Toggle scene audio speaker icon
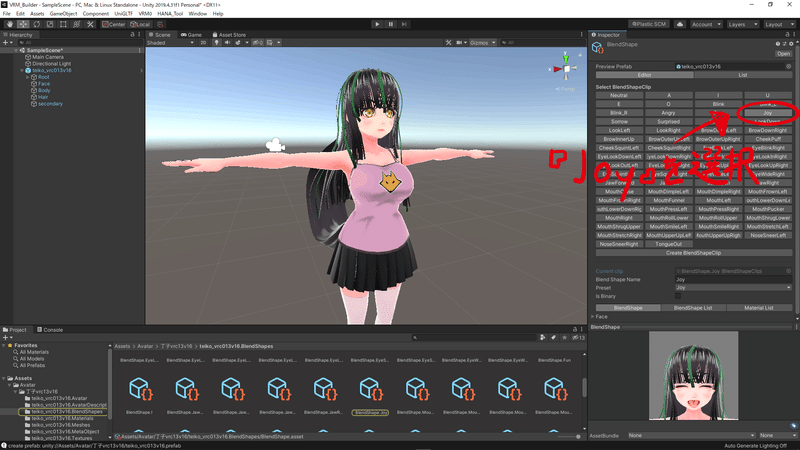This screenshot has width=800, height=450. (227, 43)
